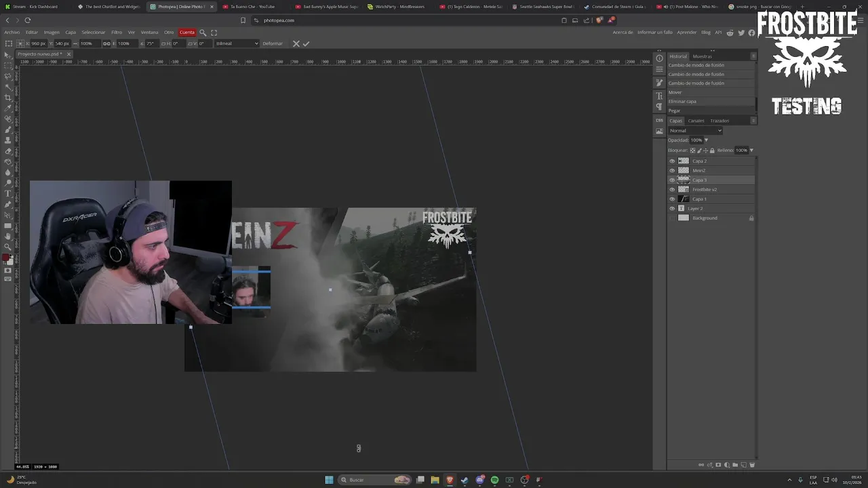Open the Imagen menu
868x488 pixels.
pyautogui.click(x=52, y=33)
